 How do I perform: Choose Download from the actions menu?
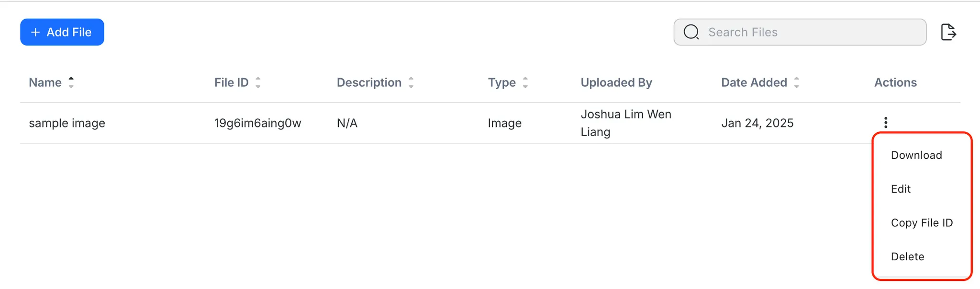916,155
